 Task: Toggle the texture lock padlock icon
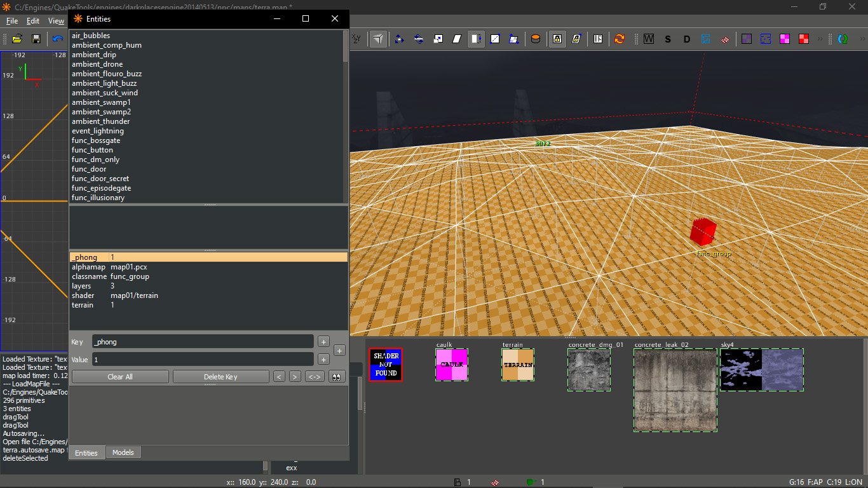point(557,39)
